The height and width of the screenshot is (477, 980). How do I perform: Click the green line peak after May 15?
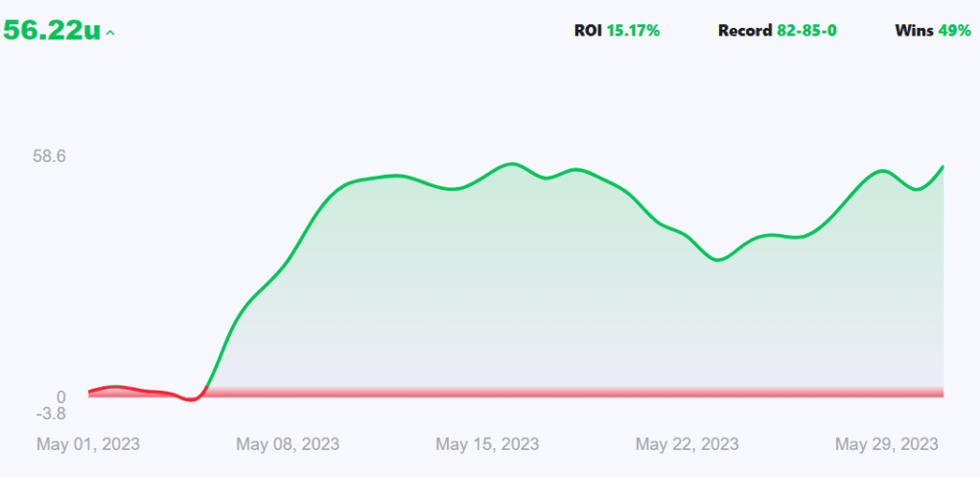[x=512, y=164]
